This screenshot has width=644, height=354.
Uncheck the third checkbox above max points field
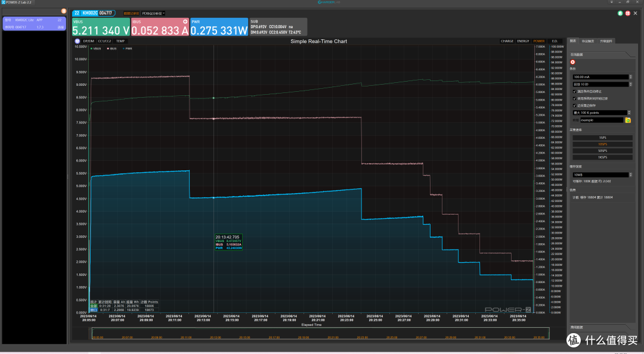[x=574, y=105]
